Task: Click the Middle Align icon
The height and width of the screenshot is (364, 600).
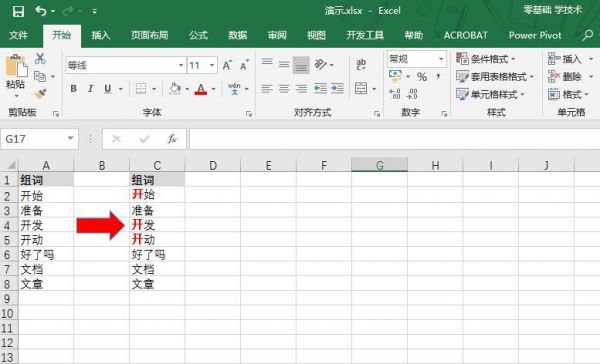Action: [x=284, y=64]
